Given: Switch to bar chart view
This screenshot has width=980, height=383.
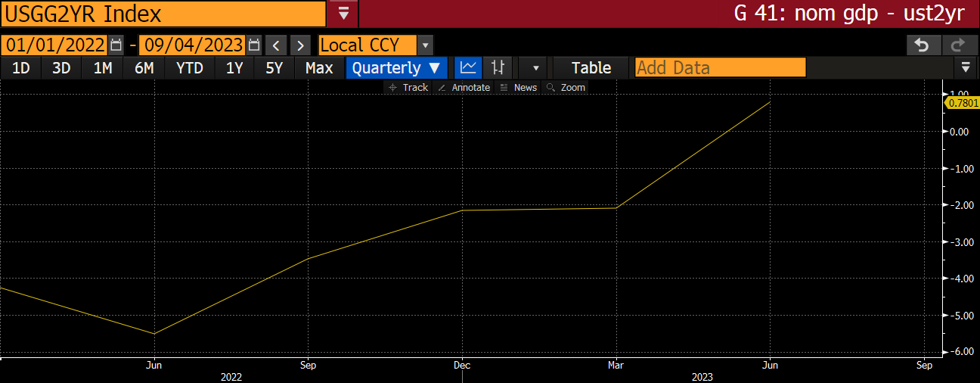Looking at the screenshot, I should pyautogui.click(x=498, y=67).
